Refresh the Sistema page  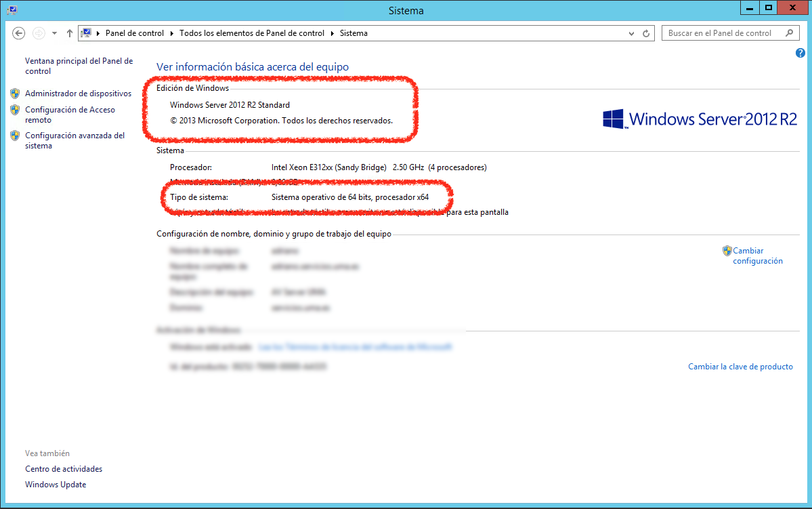tap(646, 34)
